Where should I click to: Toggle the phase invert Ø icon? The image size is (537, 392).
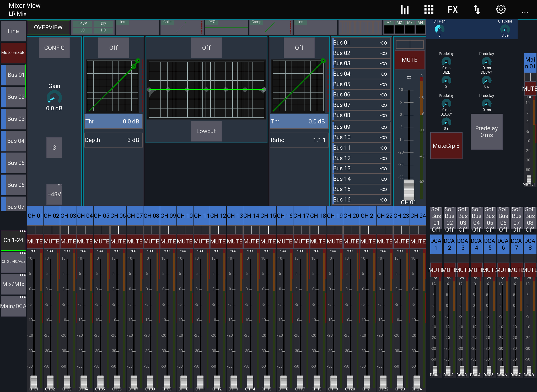tap(54, 148)
